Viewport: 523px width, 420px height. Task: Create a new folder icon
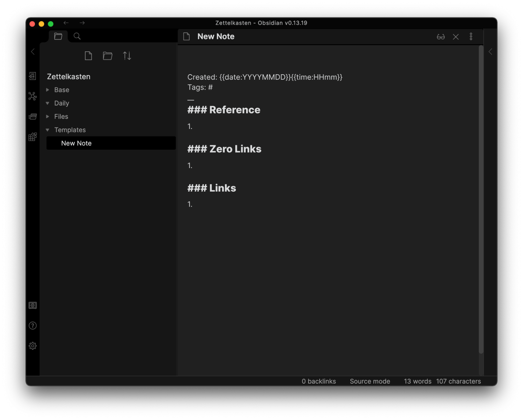click(108, 56)
